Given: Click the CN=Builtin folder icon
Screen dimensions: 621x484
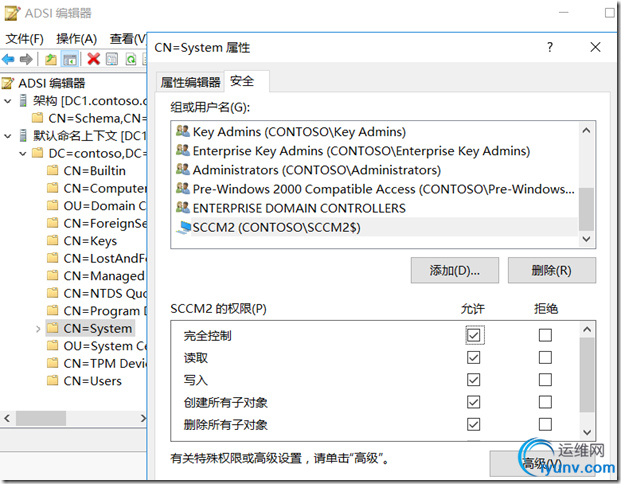Looking at the screenshot, I should (x=52, y=171).
